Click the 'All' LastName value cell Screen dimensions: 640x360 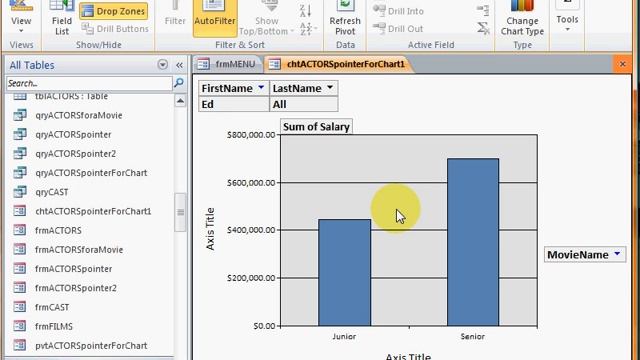click(x=304, y=104)
